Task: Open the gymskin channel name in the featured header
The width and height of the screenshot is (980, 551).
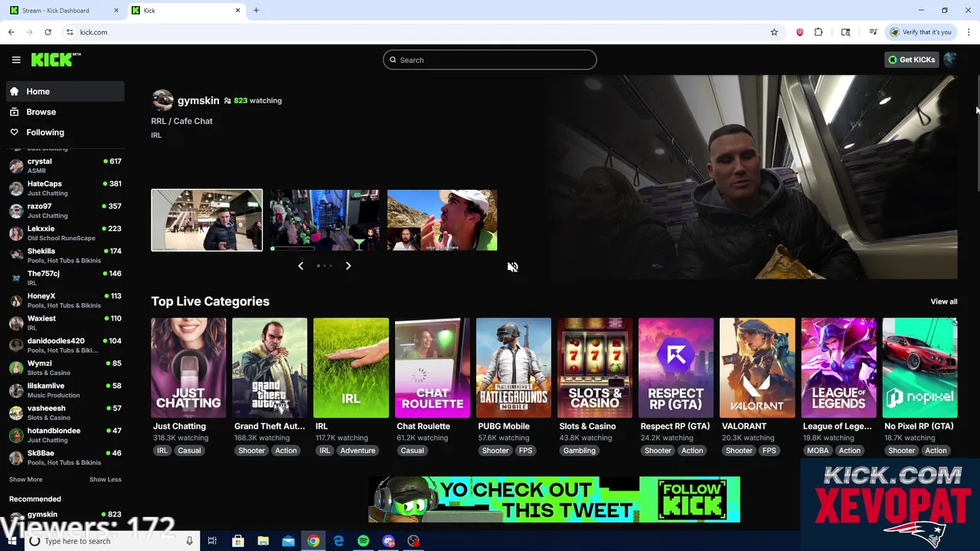Action: (198, 100)
